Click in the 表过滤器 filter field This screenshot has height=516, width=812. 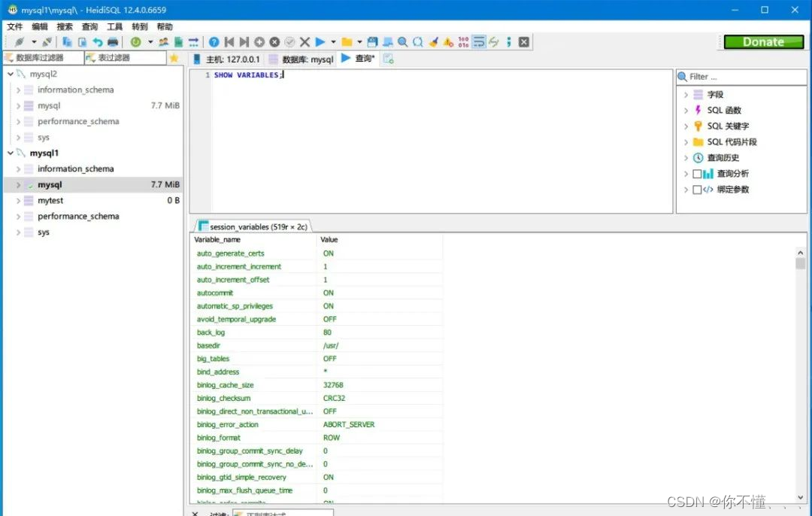(x=126, y=57)
